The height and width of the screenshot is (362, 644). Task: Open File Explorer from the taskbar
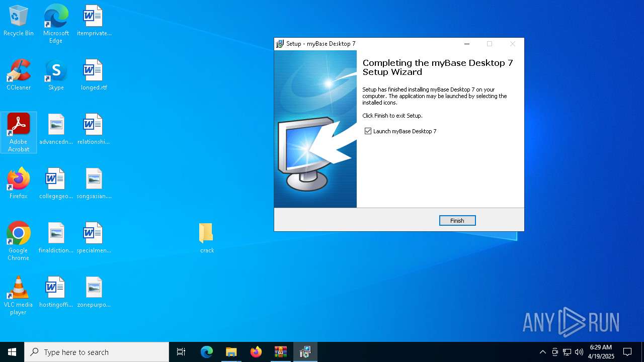click(231, 352)
